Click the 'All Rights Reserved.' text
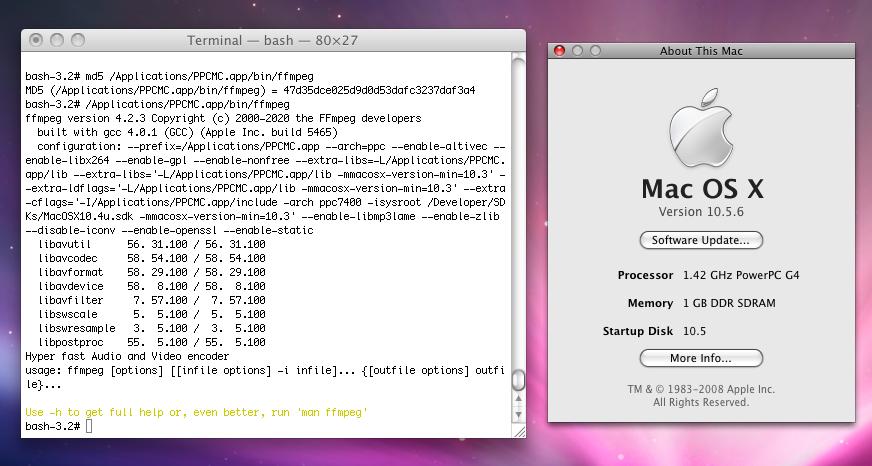Viewport: 872px width, 466px height. pos(701,402)
